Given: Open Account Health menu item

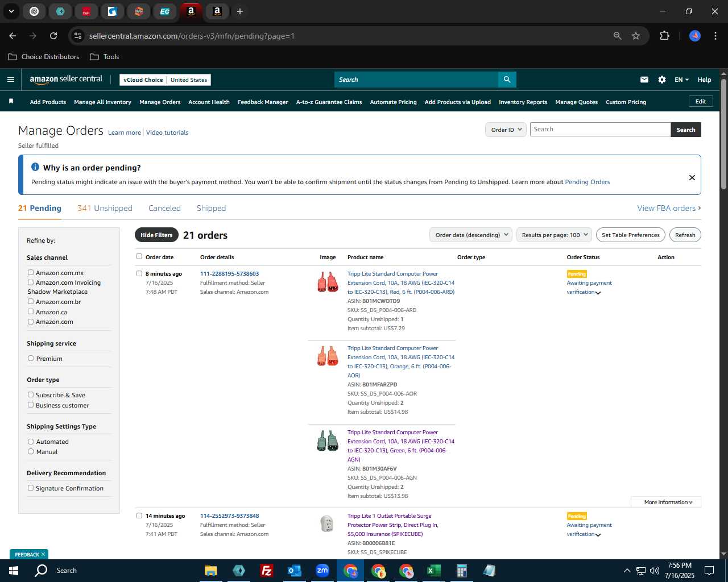Looking at the screenshot, I should click(209, 102).
